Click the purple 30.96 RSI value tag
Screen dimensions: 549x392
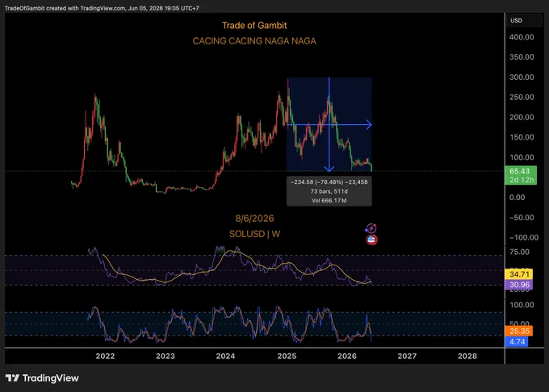pos(519,285)
